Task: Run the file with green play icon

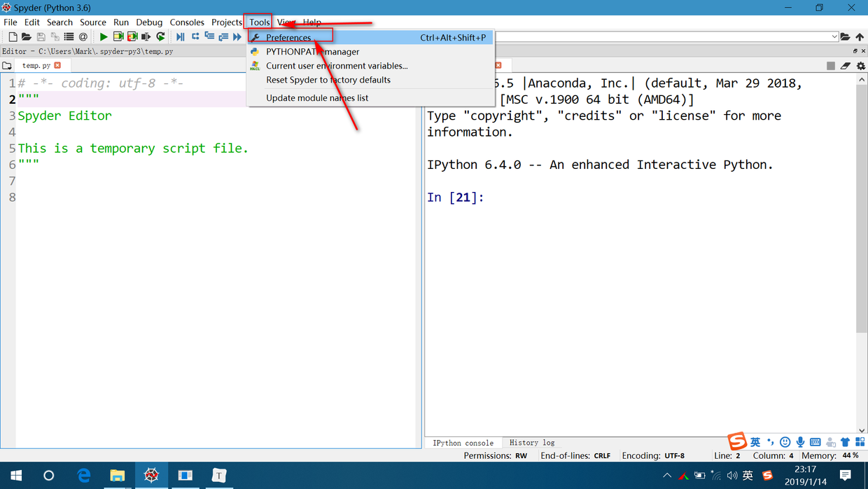Action: point(104,36)
